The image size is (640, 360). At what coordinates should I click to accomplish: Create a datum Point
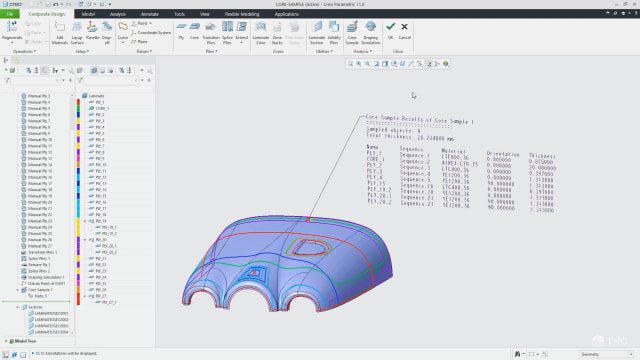pos(141,23)
